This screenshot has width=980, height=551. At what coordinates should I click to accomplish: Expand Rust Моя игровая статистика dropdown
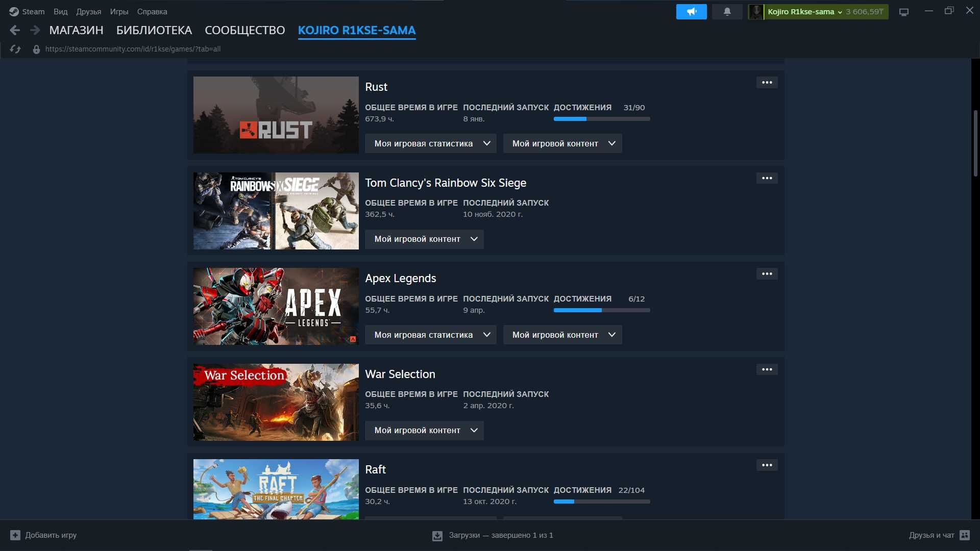(430, 144)
